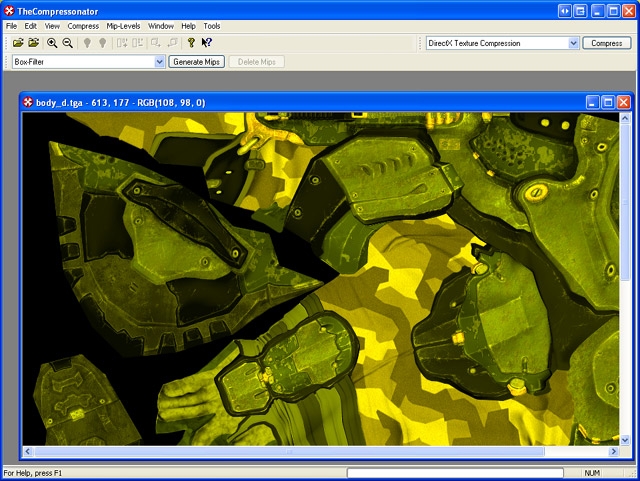640x481 pixels.
Task: Open the File menu
Action: 12,25
